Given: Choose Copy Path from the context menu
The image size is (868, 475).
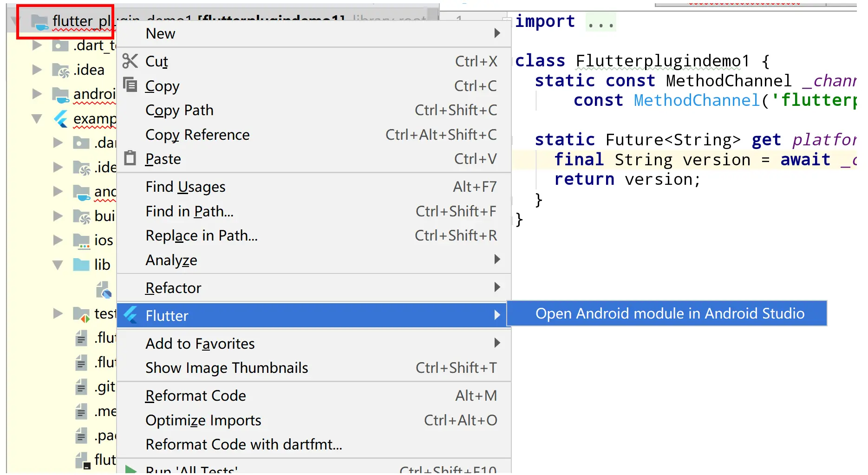Looking at the screenshot, I should pyautogui.click(x=314, y=110).
